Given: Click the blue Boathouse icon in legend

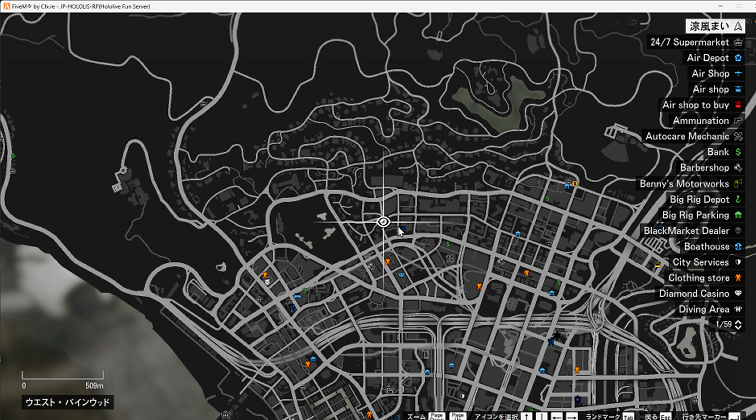Looking at the screenshot, I should 738,246.
